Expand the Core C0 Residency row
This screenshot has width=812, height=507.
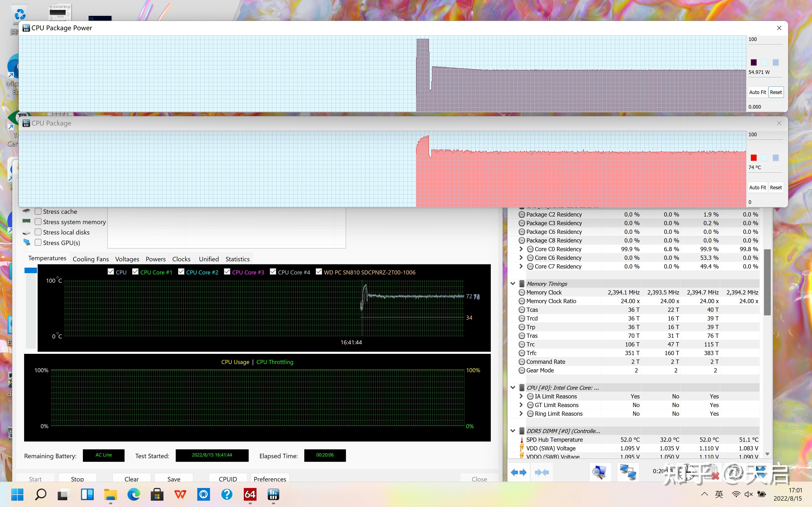[521, 249]
